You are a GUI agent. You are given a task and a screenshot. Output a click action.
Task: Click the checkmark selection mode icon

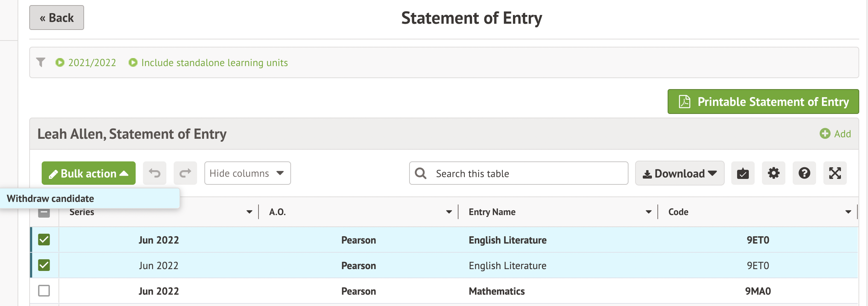coord(743,173)
